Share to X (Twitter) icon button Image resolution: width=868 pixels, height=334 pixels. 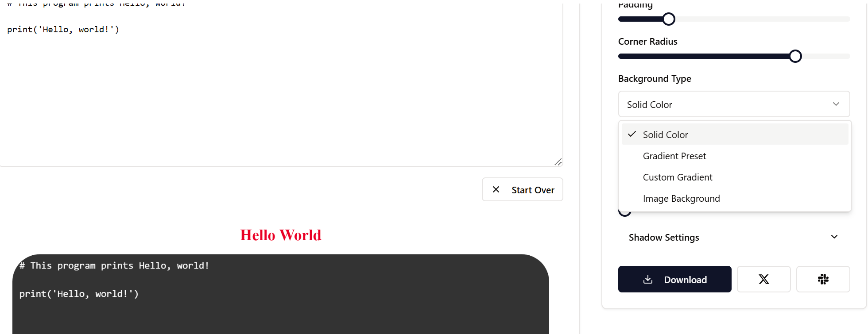[763, 279]
